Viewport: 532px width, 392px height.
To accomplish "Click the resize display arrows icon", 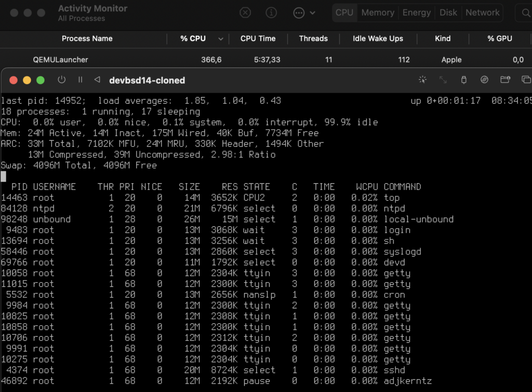I will pos(443,79).
